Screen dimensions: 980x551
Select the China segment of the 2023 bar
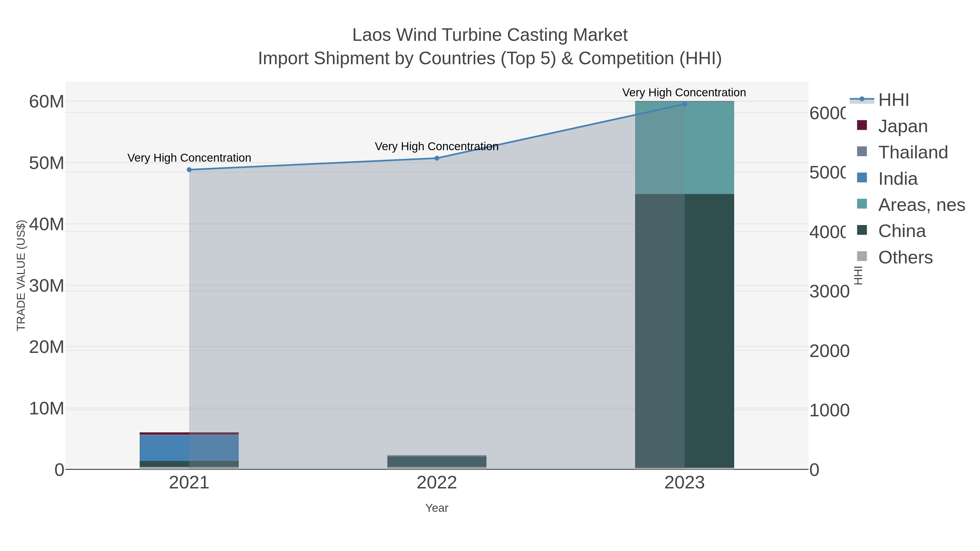click(x=684, y=331)
